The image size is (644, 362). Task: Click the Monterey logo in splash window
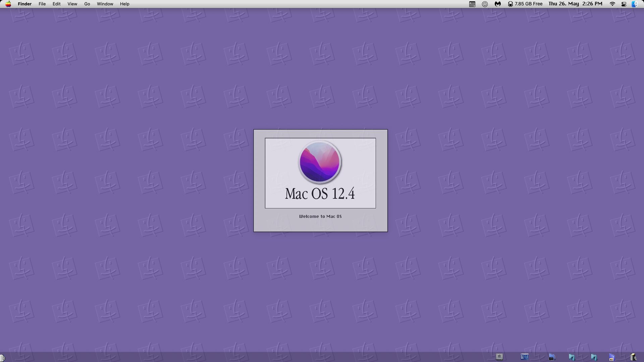[x=320, y=162]
